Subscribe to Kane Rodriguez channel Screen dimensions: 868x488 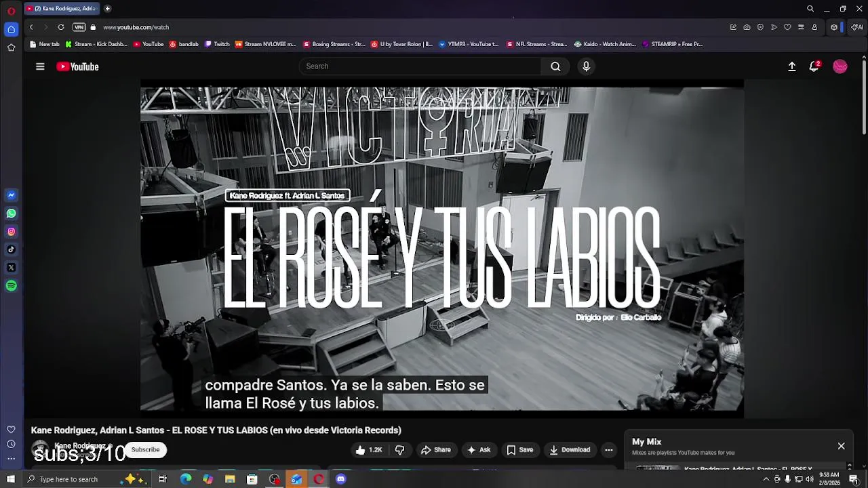145,450
